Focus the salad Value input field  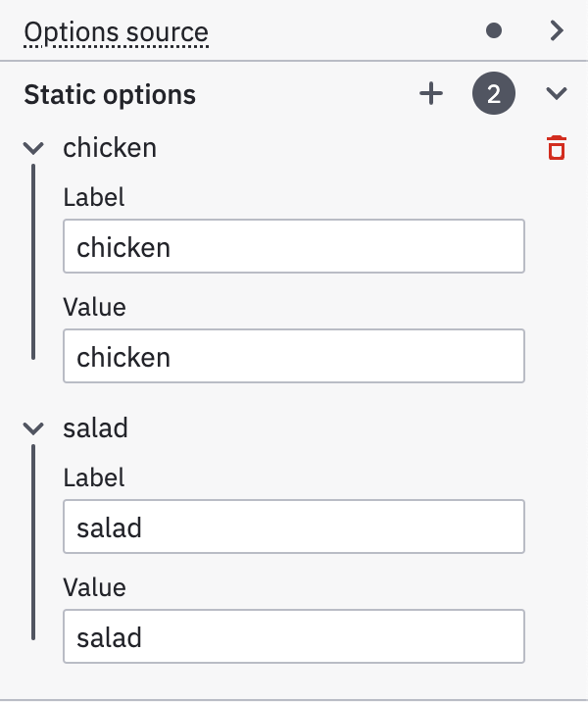tap(294, 636)
